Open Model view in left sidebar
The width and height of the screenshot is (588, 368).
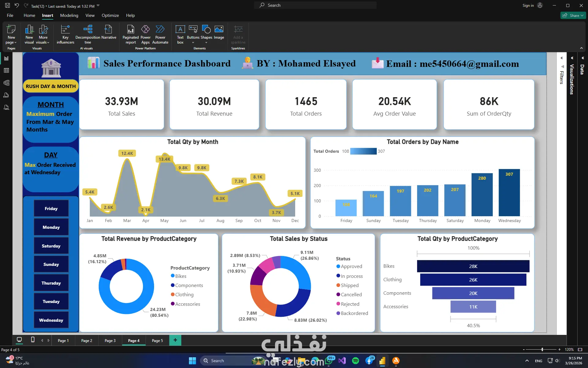6,83
